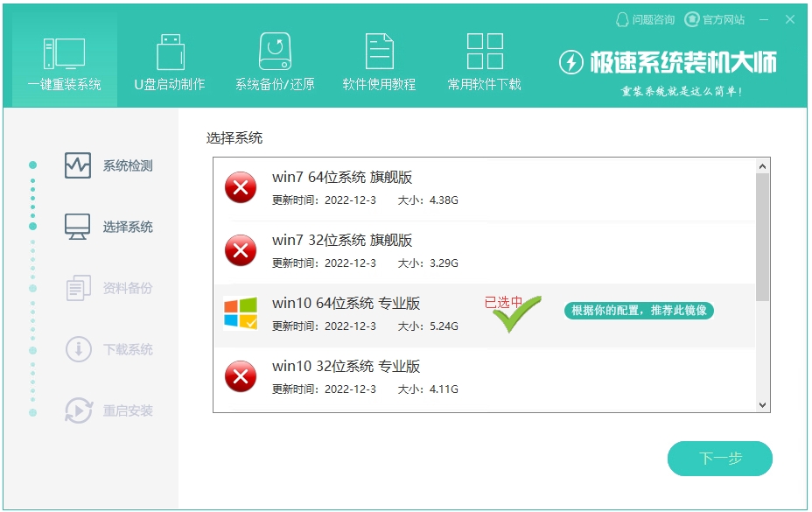812x512 pixels.
Task: Switch to the 选择系统 step
Action: click(x=77, y=227)
